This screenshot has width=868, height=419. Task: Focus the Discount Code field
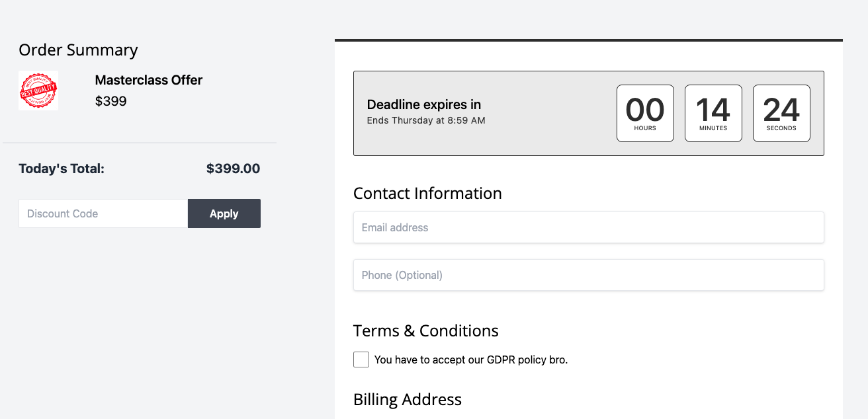pyautogui.click(x=103, y=213)
